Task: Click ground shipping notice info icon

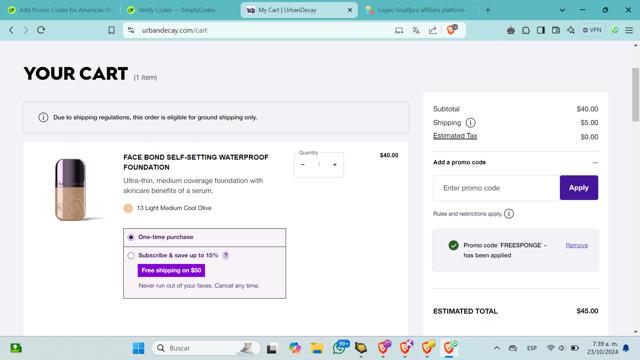Action: [x=43, y=118]
